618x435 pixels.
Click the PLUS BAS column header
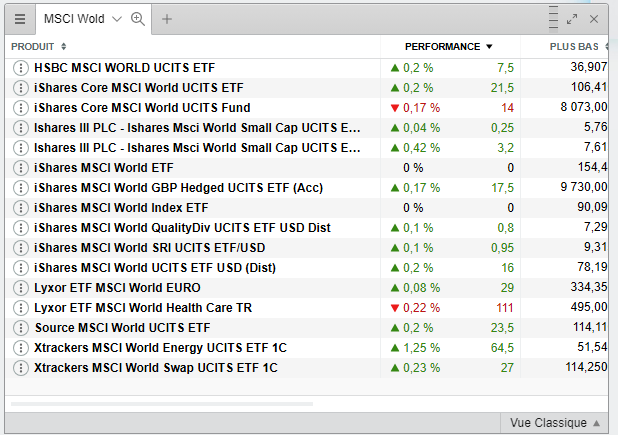click(574, 46)
